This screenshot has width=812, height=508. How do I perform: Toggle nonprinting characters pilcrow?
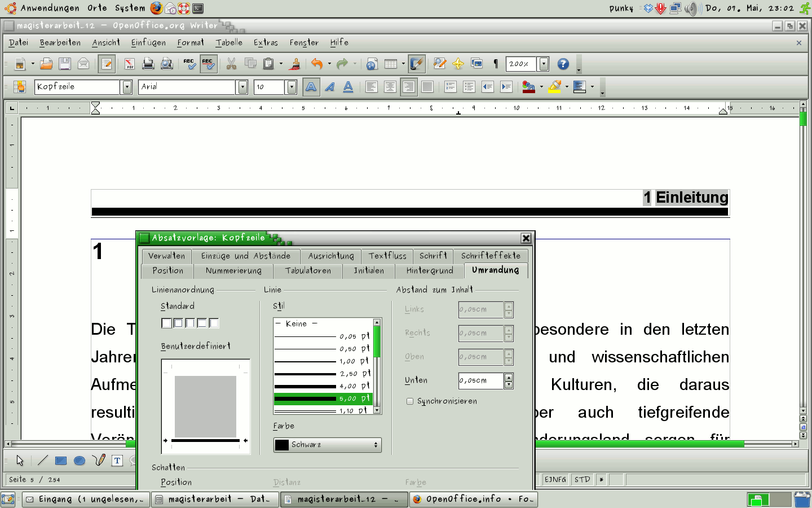coord(496,64)
